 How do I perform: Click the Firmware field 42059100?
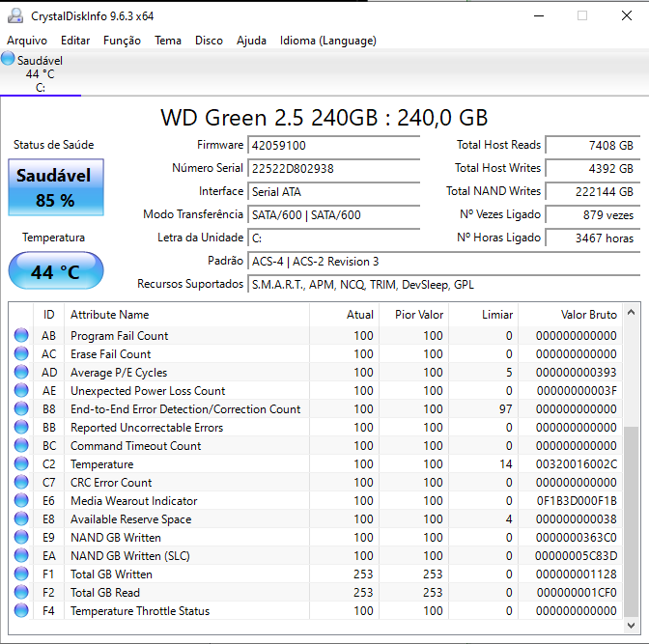pos(333,146)
